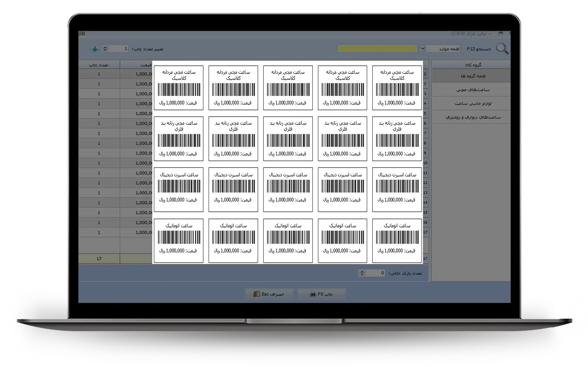588x367 pixels.
Task: Click the blank barcode count field showing 0
Action: pyautogui.click(x=375, y=273)
